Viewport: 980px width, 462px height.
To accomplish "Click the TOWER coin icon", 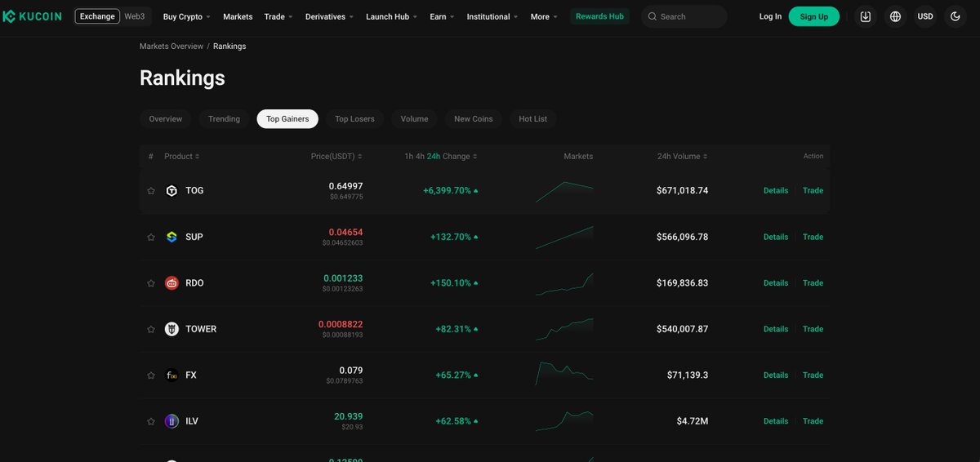I will point(171,329).
